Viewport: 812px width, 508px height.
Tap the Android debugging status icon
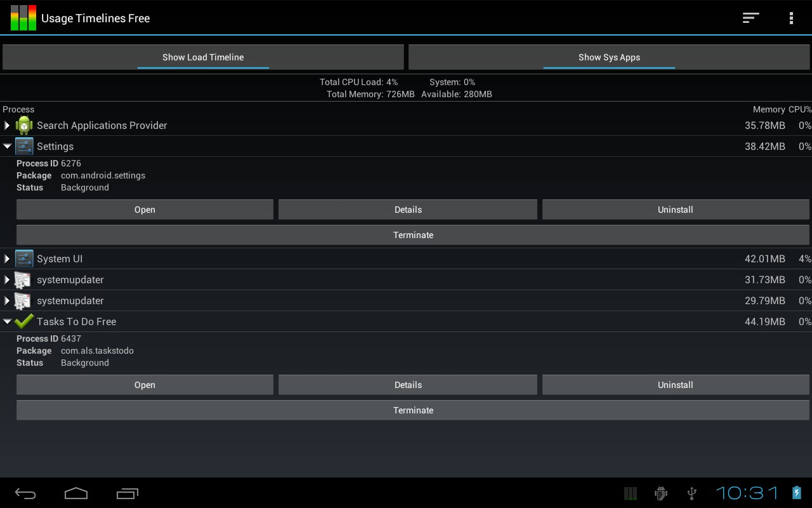tap(661, 493)
